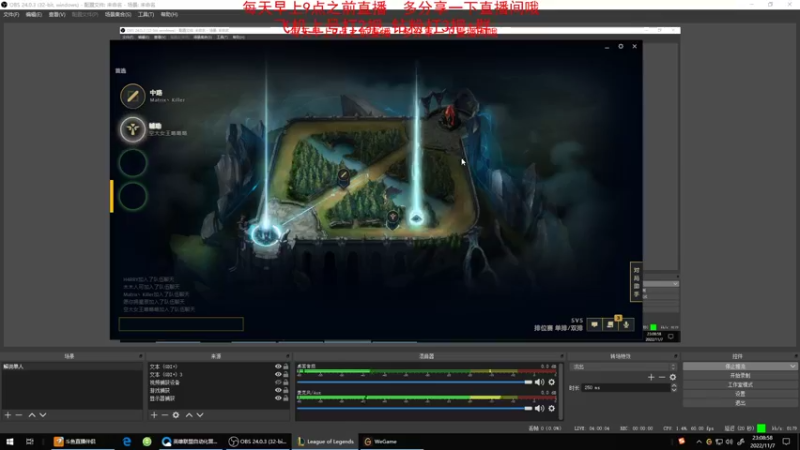The height and width of the screenshot is (450, 800).
Task: Pop out the Scenes dock panel
Action: coord(140,356)
